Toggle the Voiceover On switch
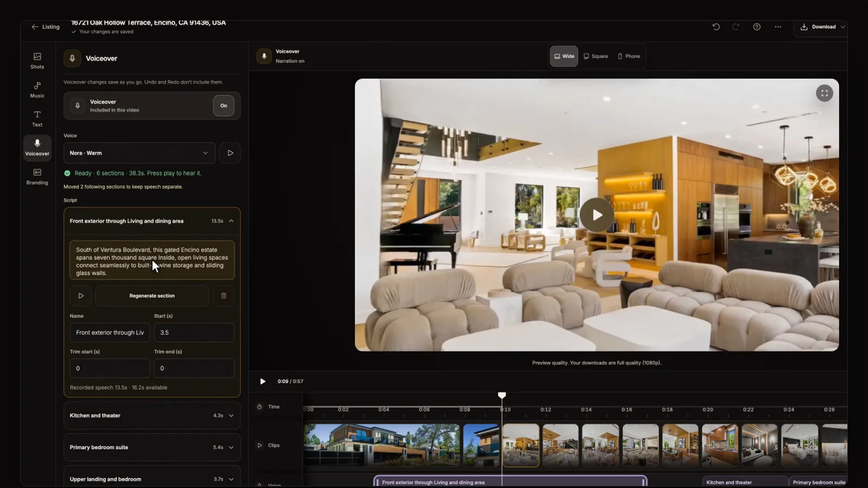Screen dimensions: 868x488 (x=224, y=106)
